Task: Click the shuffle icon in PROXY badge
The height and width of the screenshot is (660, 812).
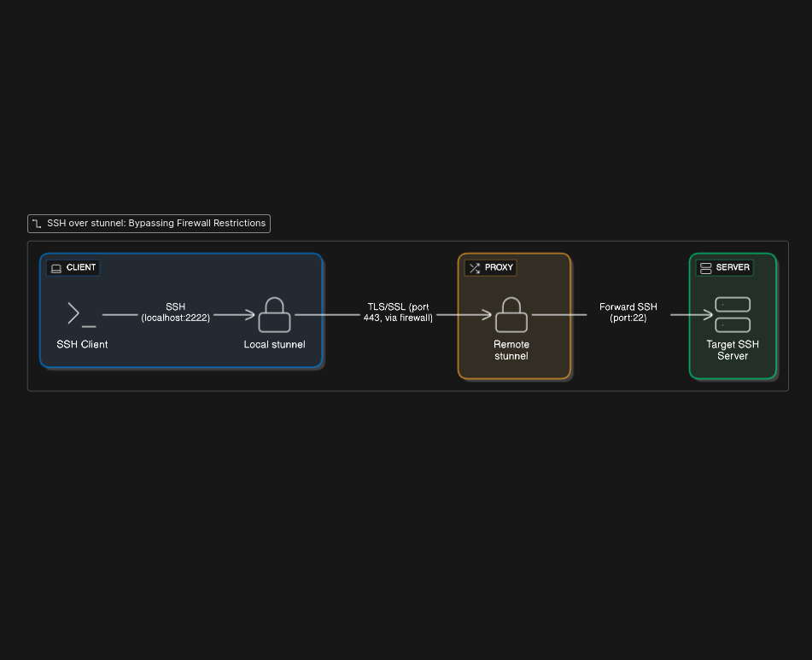Action: pyautogui.click(x=475, y=268)
